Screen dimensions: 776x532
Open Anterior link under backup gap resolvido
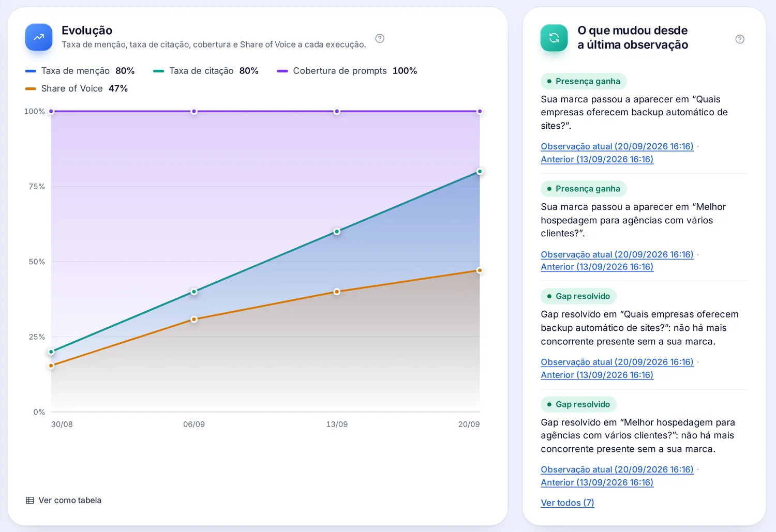tap(597, 375)
